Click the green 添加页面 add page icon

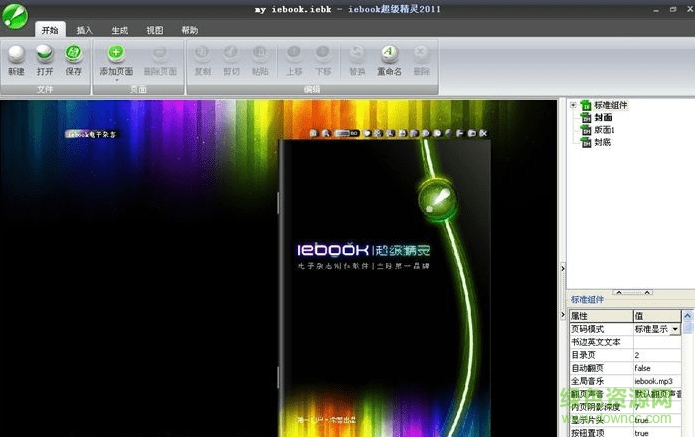click(x=116, y=54)
